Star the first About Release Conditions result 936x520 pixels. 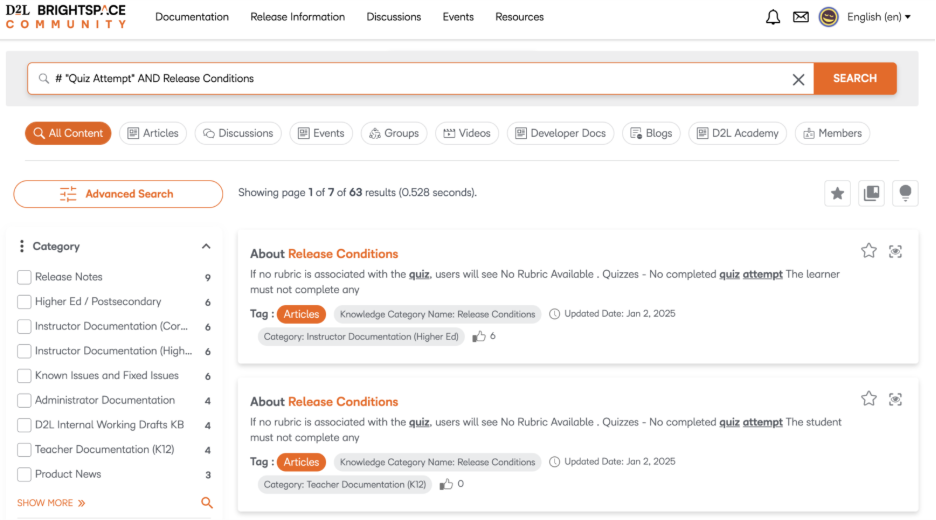coord(869,251)
